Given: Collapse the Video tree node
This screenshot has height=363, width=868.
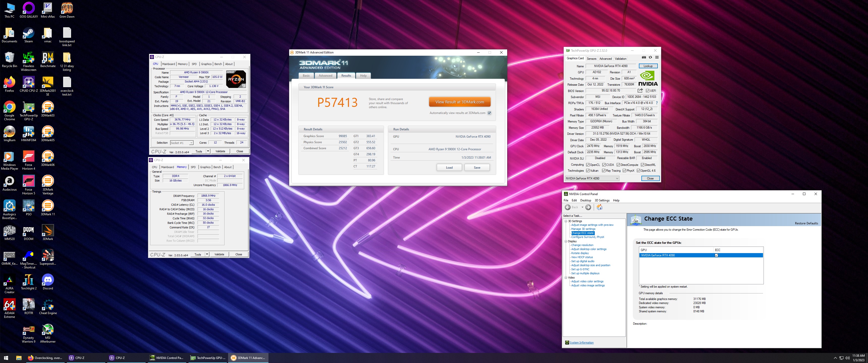Looking at the screenshot, I should (x=566, y=278).
